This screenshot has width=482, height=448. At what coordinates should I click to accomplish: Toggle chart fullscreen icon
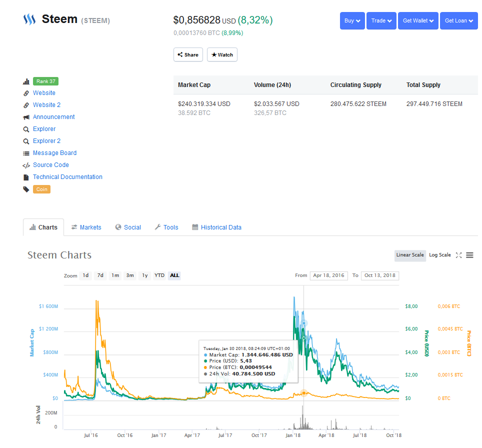[458, 255]
